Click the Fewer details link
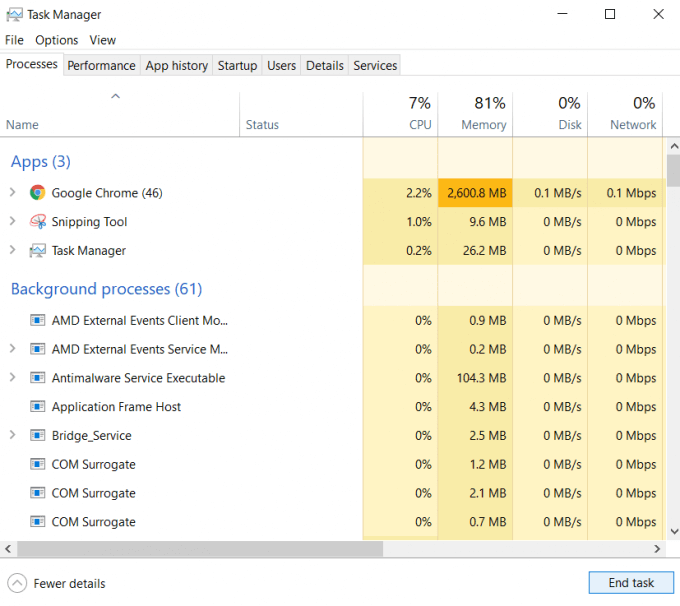The width and height of the screenshot is (680, 606). [x=69, y=583]
